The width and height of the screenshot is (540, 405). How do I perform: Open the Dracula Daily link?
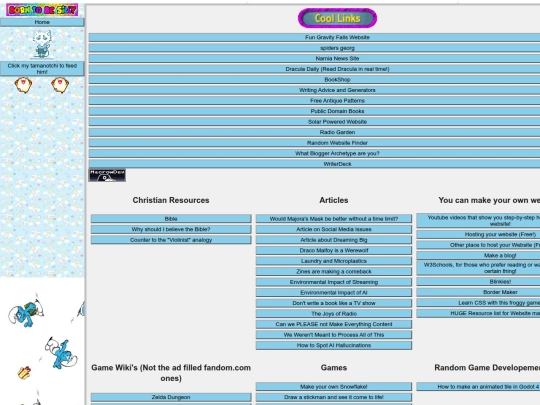coord(314,69)
